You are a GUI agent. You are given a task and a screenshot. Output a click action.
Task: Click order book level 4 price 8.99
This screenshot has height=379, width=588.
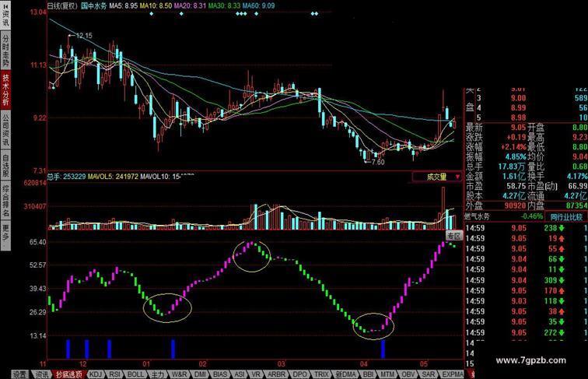[x=519, y=107]
